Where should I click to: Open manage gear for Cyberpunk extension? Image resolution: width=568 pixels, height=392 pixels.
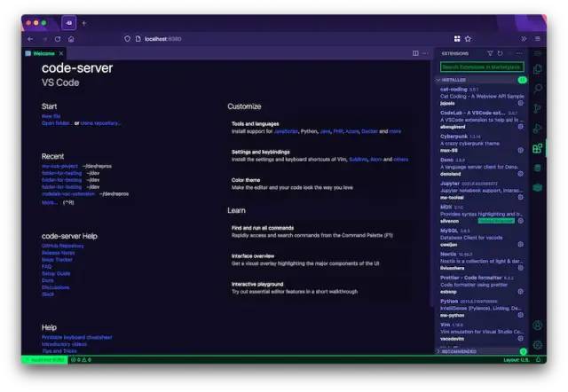521,150
